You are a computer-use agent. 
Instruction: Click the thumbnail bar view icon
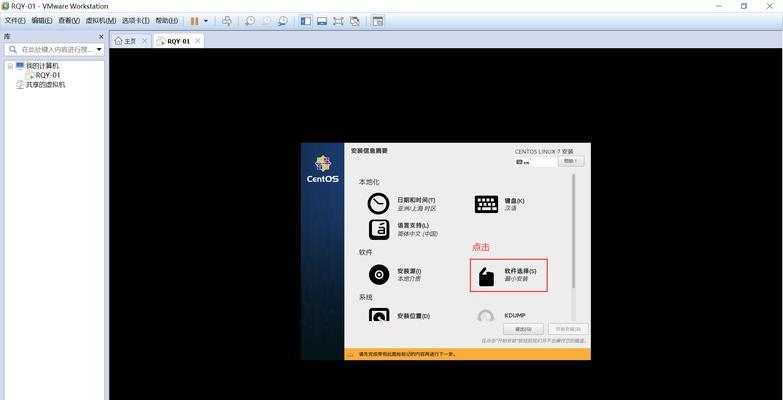322,21
